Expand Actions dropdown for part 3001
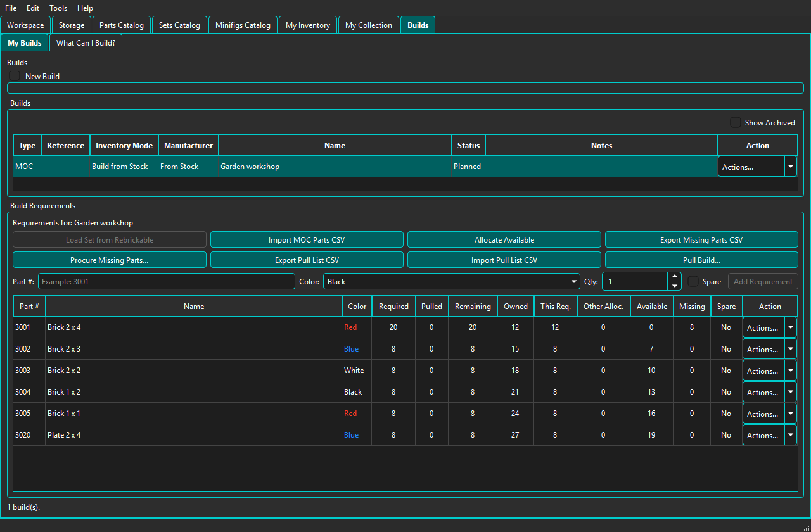811x532 pixels. pos(790,327)
